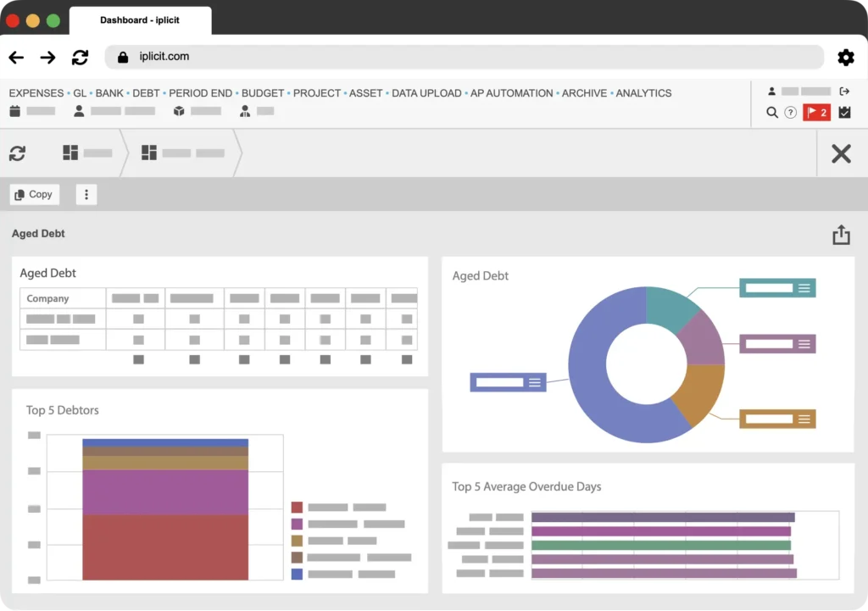Click the green bar in Top 5 Average Overdue Days
The image size is (868, 611).
(661, 545)
